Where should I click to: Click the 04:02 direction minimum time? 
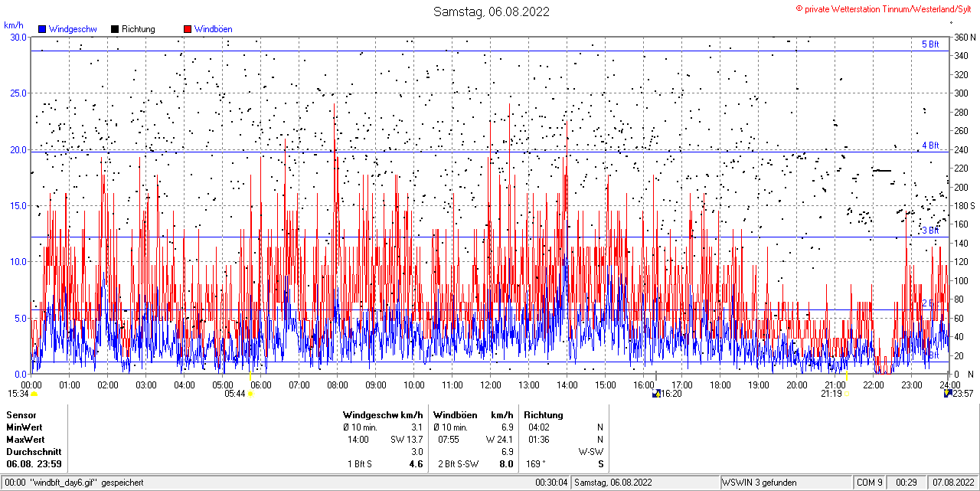538,427
